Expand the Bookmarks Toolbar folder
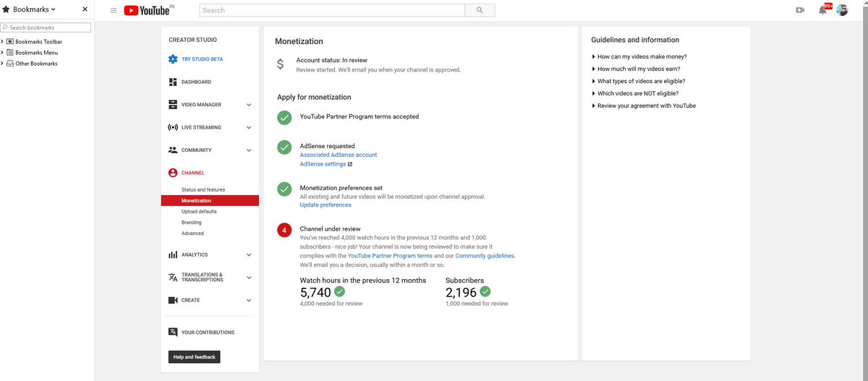The image size is (868, 381). tap(2, 42)
